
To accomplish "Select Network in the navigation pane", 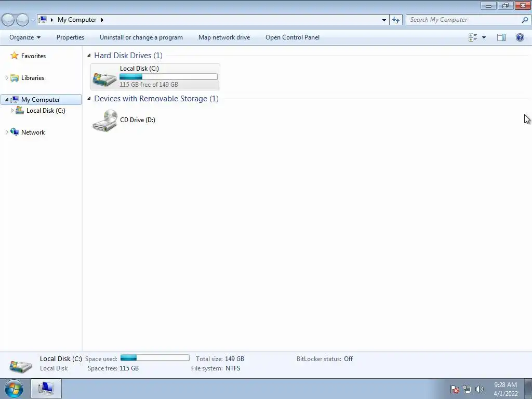I will (x=33, y=132).
